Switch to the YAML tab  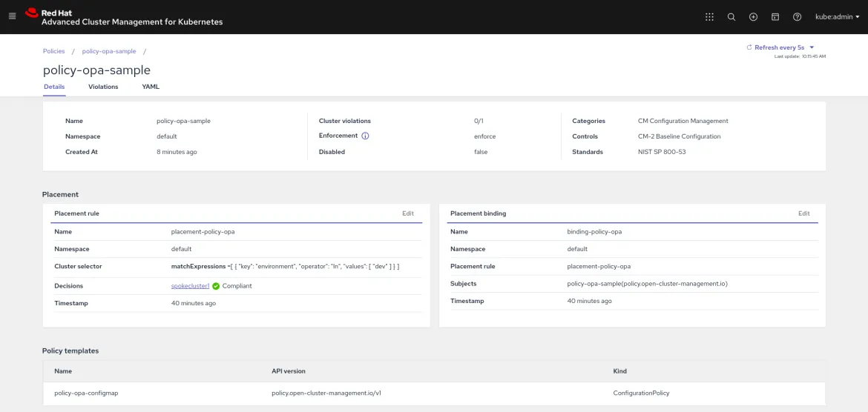coord(151,87)
